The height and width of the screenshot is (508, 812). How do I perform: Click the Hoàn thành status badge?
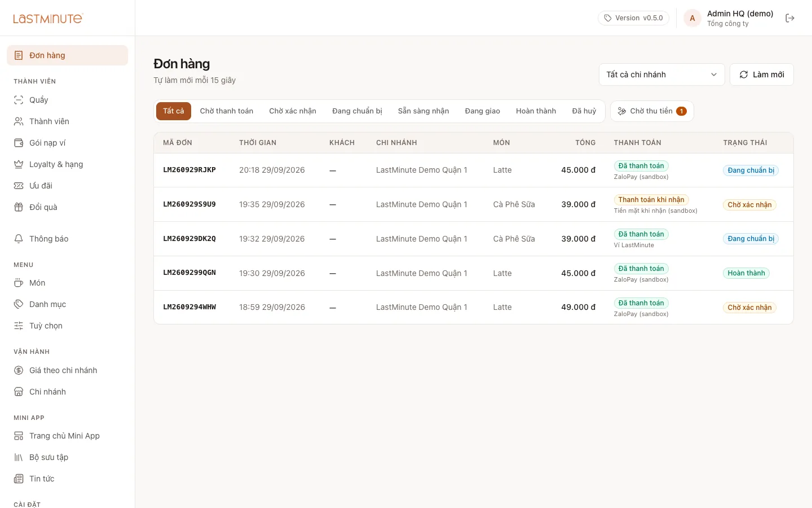[x=746, y=273]
